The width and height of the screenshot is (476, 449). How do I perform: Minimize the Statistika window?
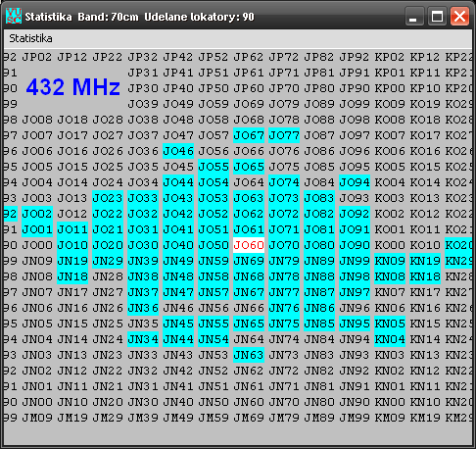click(413, 16)
